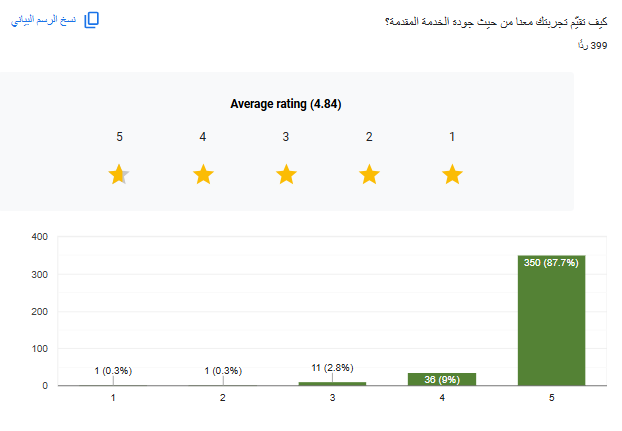This screenshot has height=431, width=622.
Task: Click the copy chart icon
Action: 92,20
